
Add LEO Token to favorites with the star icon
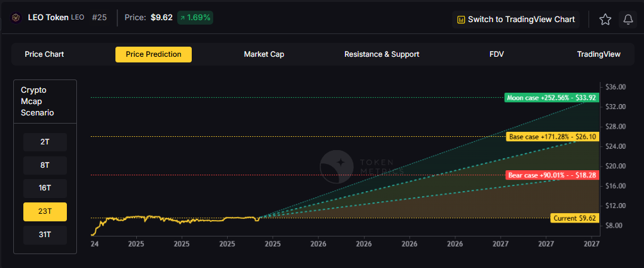[605, 20]
